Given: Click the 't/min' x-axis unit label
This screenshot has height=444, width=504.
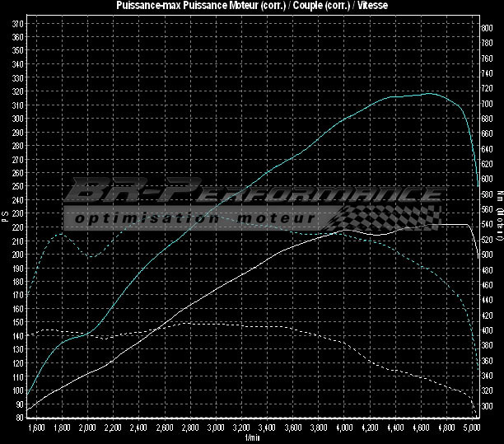Looking at the screenshot, I should (x=250, y=438).
